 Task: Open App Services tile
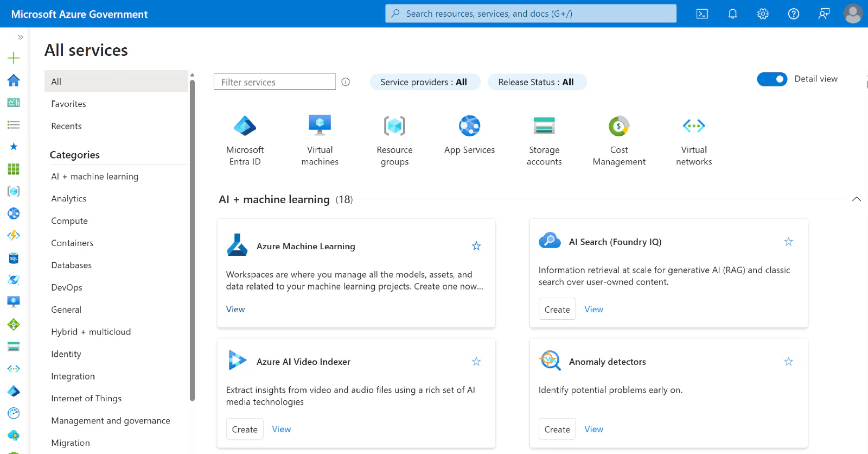469,136
